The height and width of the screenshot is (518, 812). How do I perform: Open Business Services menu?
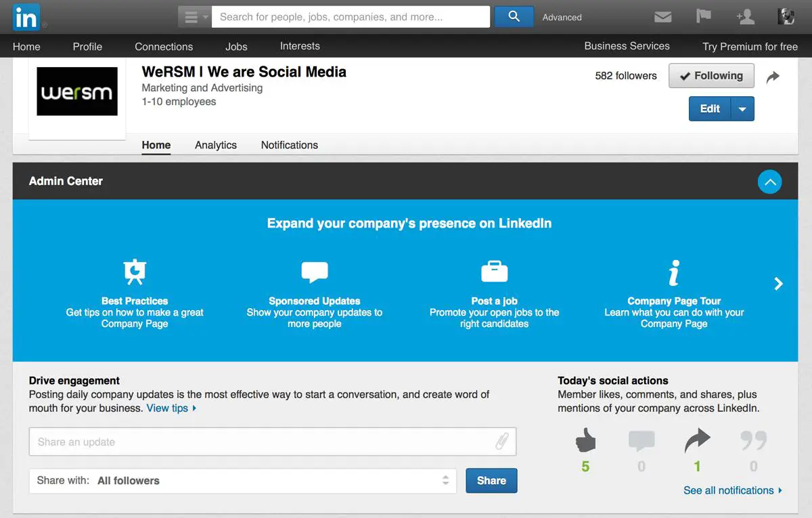[x=627, y=46]
